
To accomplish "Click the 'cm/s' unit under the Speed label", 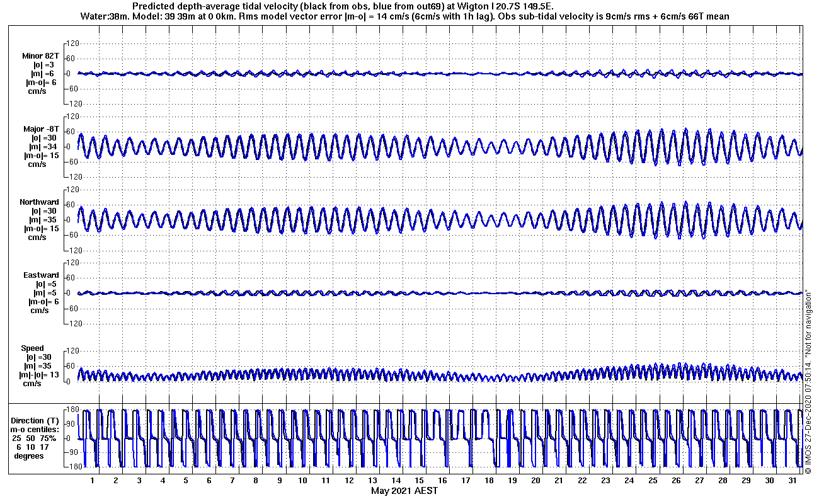I will (x=32, y=384).
